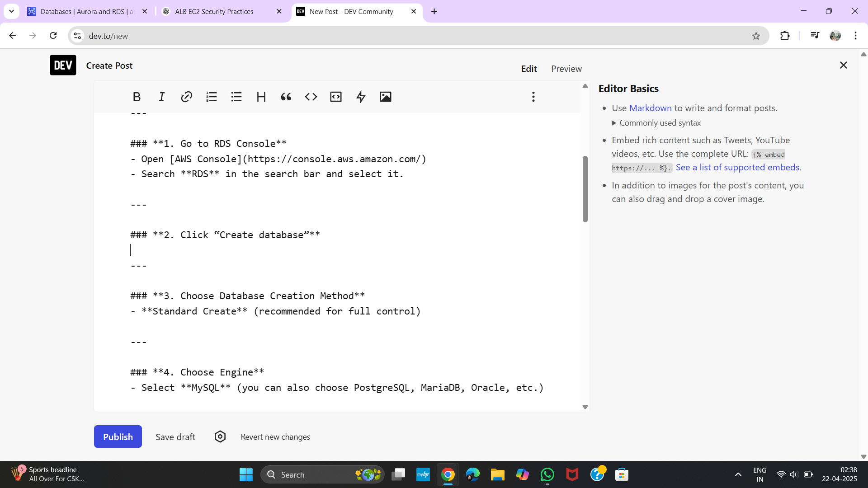Image resolution: width=868 pixels, height=488 pixels.
Task: Switch to Databases Aurora and RDS tab
Action: (x=87, y=11)
